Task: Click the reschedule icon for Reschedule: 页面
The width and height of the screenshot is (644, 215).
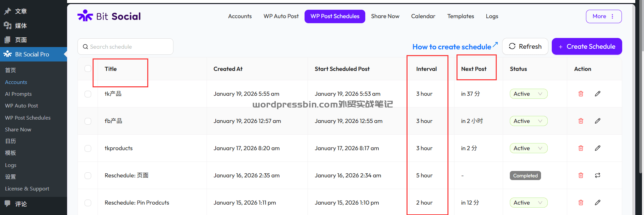Action: (598, 175)
